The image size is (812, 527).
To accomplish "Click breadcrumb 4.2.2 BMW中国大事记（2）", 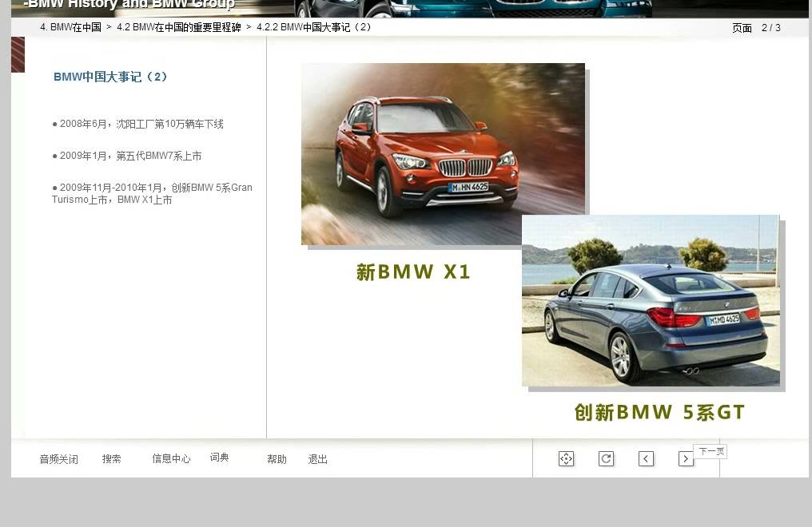I will 314,27.
